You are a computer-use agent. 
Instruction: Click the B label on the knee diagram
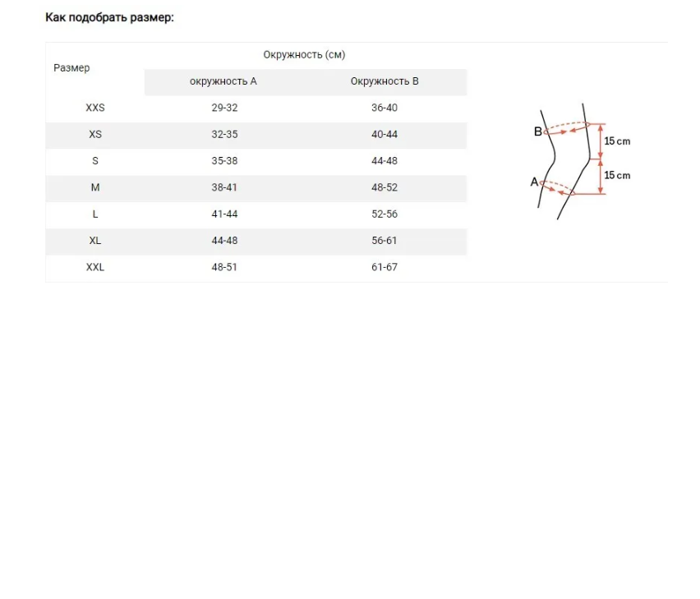click(x=538, y=131)
